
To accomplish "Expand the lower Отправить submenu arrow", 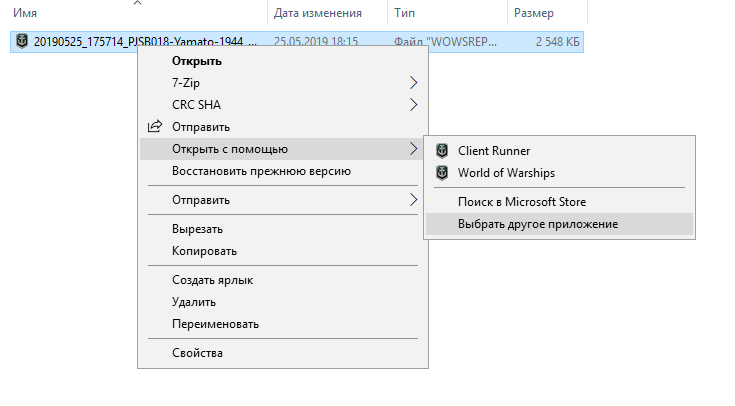I will tap(413, 200).
